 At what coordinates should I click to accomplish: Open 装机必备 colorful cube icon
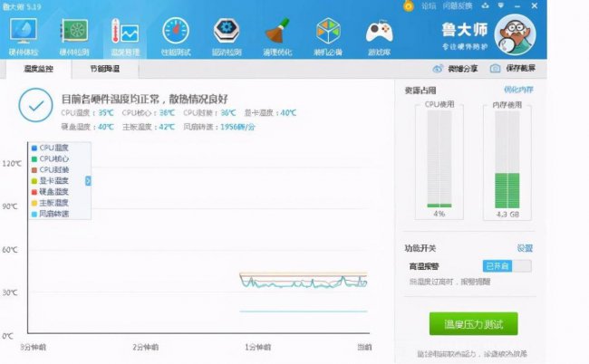pos(328,31)
